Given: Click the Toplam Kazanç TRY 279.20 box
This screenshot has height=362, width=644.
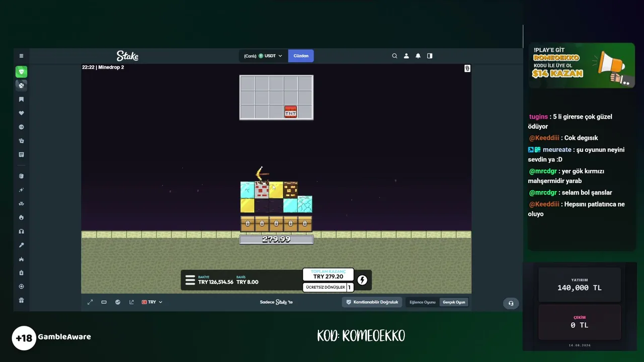Looking at the screenshot, I should (328, 275).
